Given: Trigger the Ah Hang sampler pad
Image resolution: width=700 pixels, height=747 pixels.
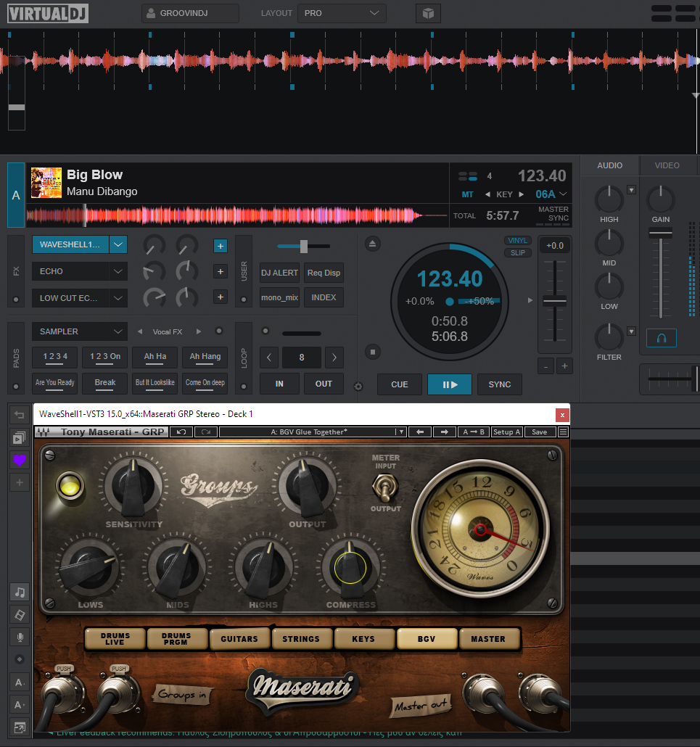Looking at the screenshot, I should (x=205, y=358).
